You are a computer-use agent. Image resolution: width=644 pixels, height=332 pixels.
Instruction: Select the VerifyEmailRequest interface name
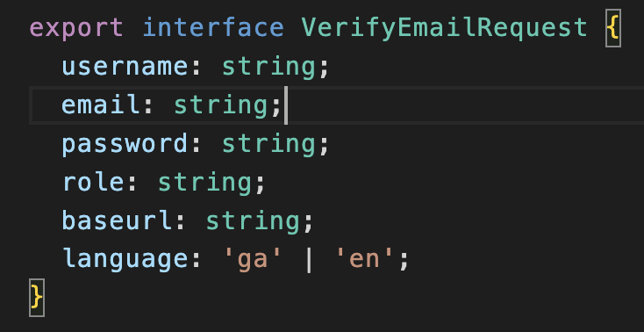pos(444,28)
